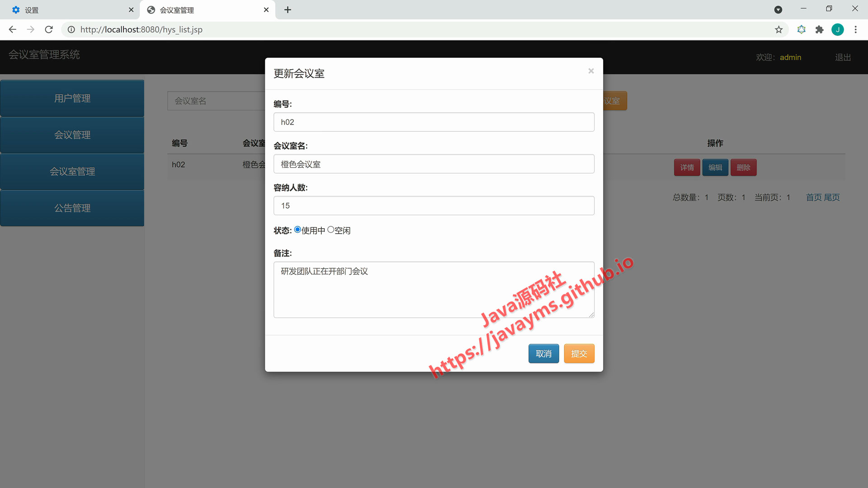868x488 pixels.
Task: Click the 会议室管理系统 title link
Action: (44, 55)
